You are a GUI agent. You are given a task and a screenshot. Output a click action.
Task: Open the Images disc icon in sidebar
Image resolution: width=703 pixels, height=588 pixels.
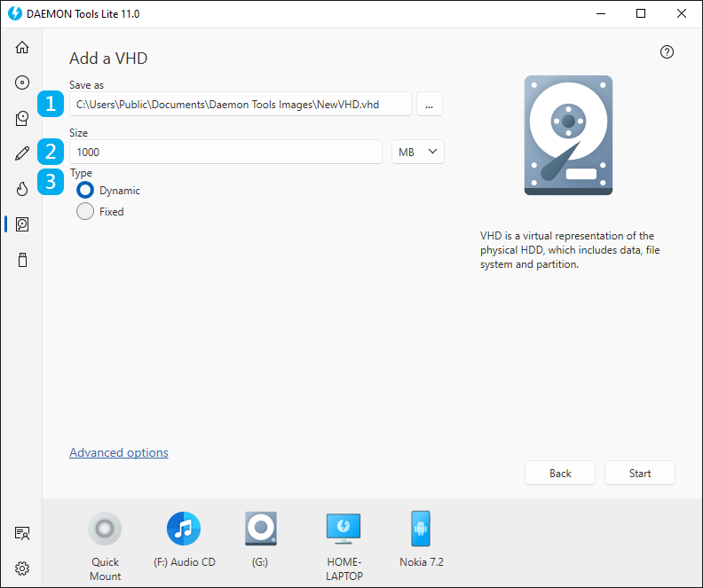point(22,82)
